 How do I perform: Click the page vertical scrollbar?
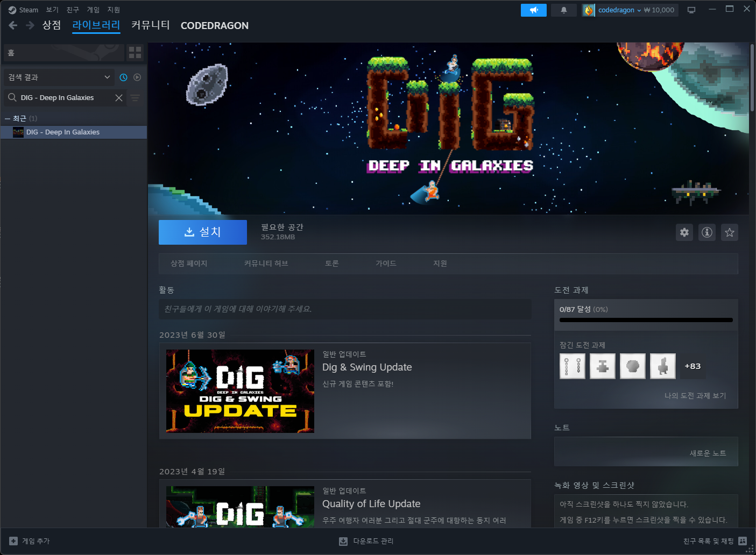pyautogui.click(x=752, y=78)
